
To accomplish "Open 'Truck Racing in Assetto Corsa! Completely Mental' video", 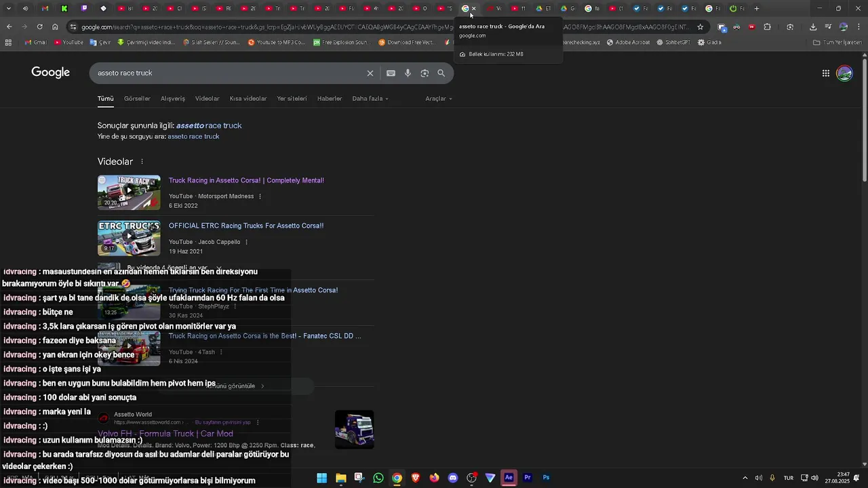I will pos(246,181).
